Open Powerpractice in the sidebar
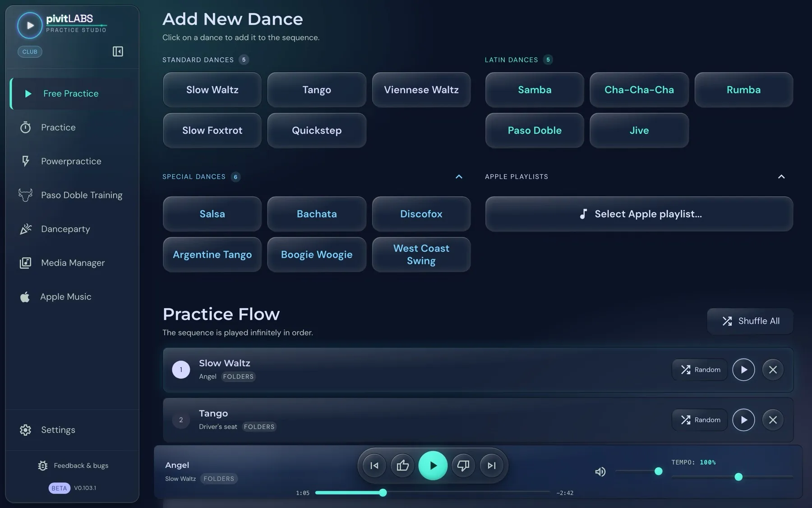Viewport: 812px width, 508px height. coord(72,161)
